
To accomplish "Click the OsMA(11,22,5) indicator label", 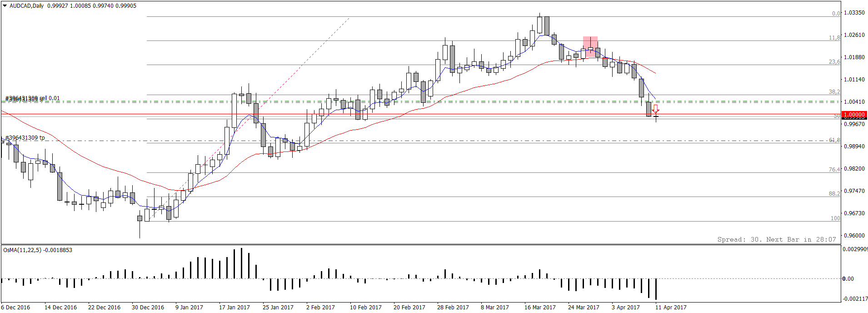I will 38,250.
